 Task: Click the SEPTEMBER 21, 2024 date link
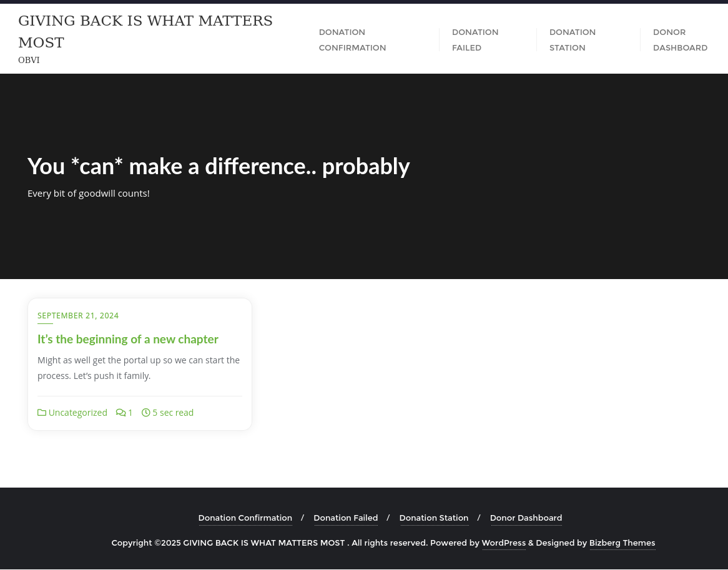coord(78,315)
